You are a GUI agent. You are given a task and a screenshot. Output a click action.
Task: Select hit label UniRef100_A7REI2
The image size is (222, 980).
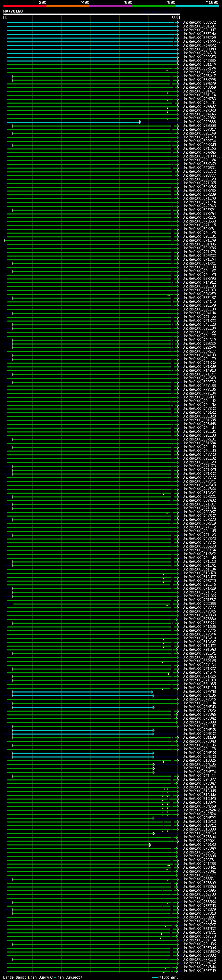pos(199,959)
